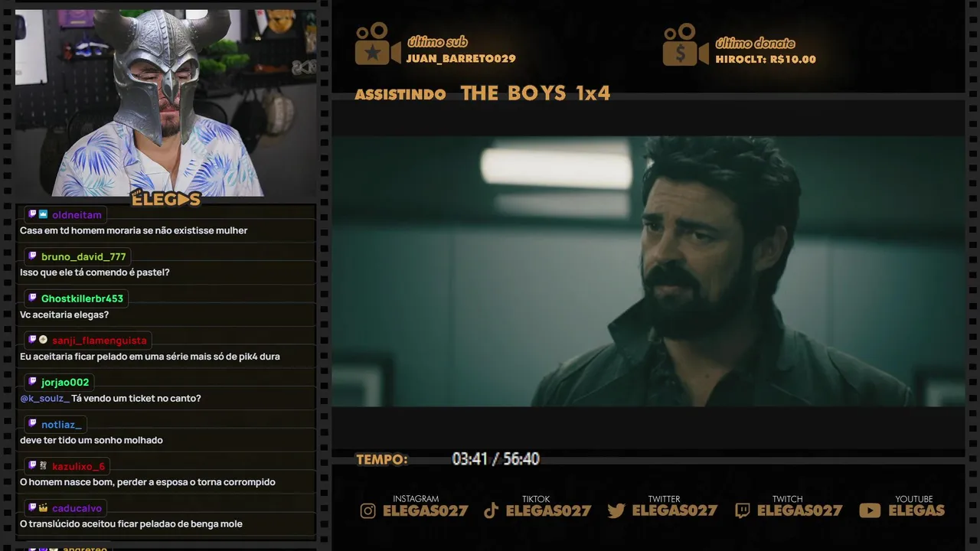Image resolution: width=980 pixels, height=551 pixels.
Task: Click the 'último donate' label
Action: 755,43
